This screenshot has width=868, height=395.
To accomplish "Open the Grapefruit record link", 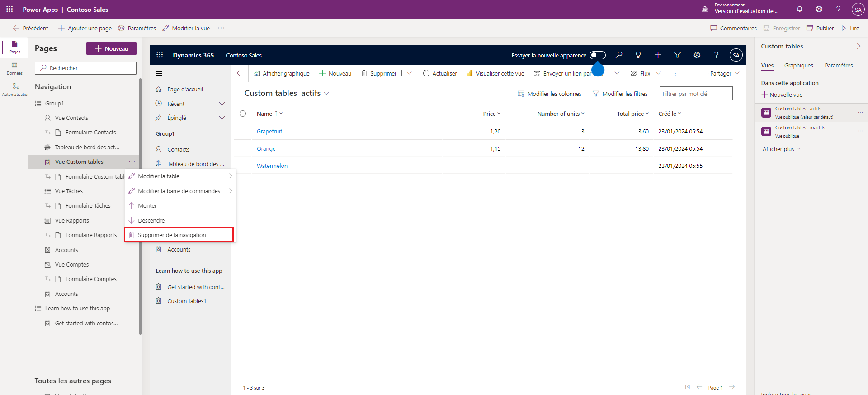I will point(269,131).
